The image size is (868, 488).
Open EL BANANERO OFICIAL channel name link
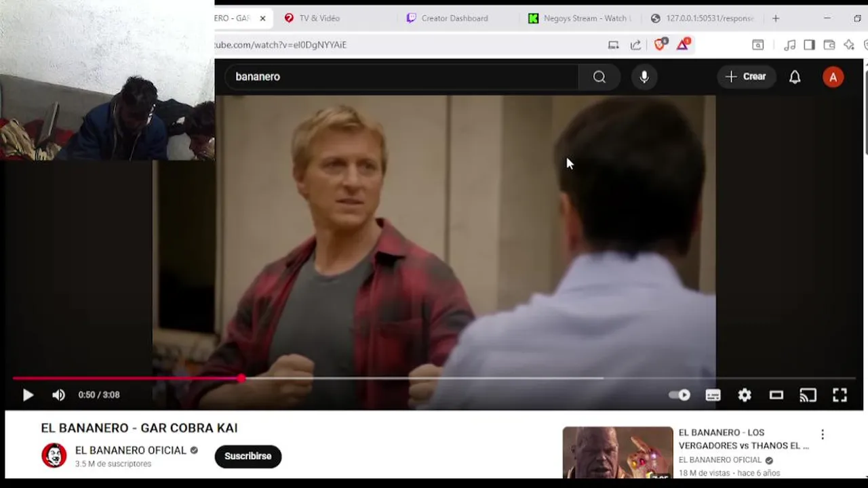pos(131,450)
